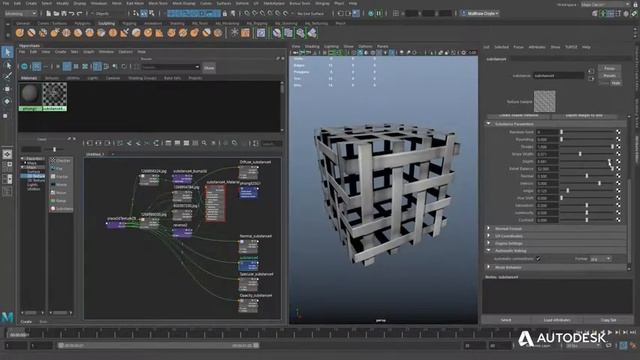This screenshot has width=640, height=360.
Task: Collapse the Substance Parameters section
Action: point(489,124)
